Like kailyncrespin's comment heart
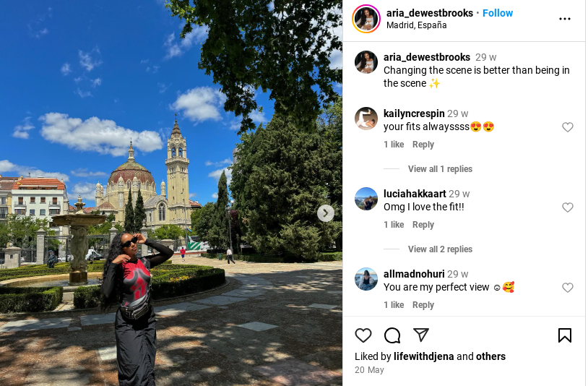 (567, 127)
